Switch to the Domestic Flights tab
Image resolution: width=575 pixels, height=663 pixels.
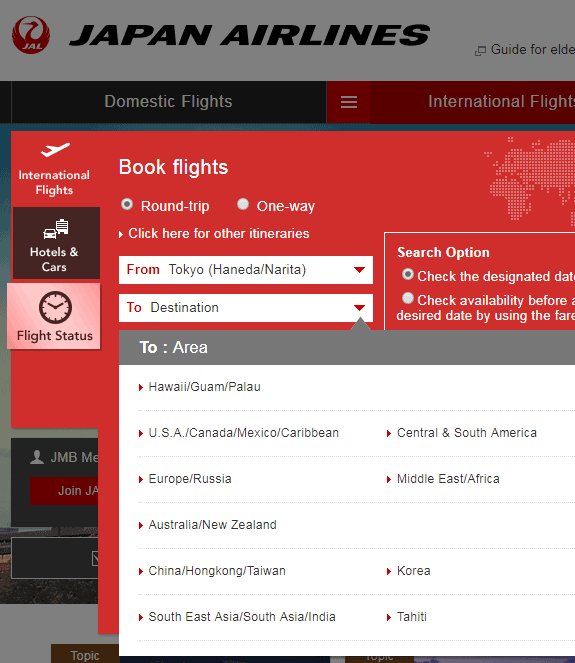click(168, 102)
